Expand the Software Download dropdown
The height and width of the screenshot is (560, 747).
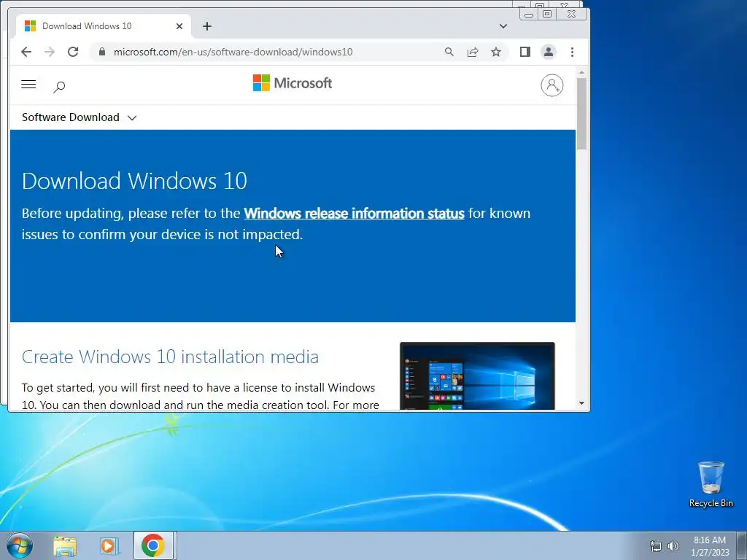click(79, 117)
